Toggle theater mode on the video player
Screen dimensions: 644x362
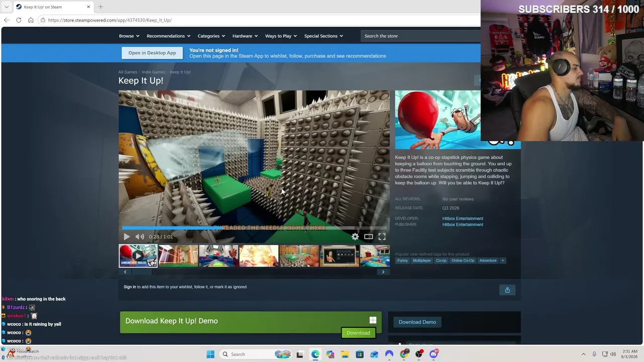[x=369, y=237]
